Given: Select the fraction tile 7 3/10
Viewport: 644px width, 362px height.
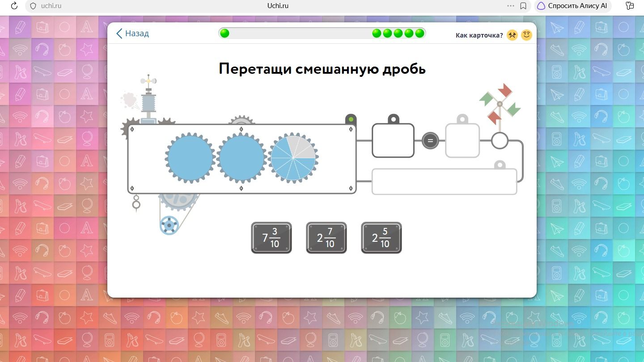Looking at the screenshot, I should [x=271, y=238].
